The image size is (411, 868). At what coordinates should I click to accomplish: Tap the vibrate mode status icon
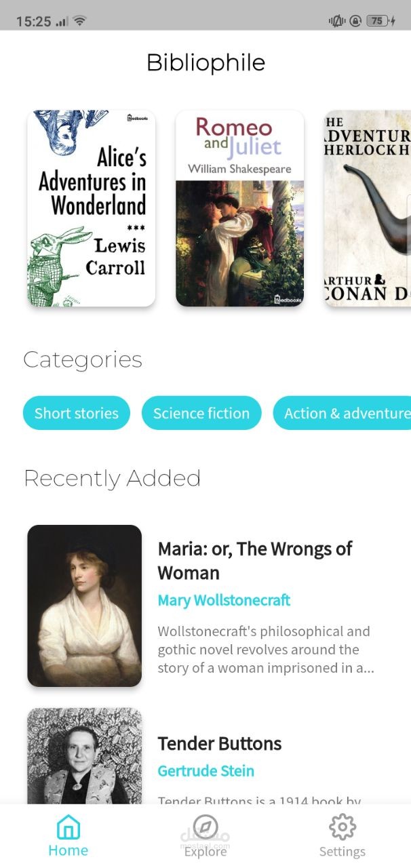[337, 21]
